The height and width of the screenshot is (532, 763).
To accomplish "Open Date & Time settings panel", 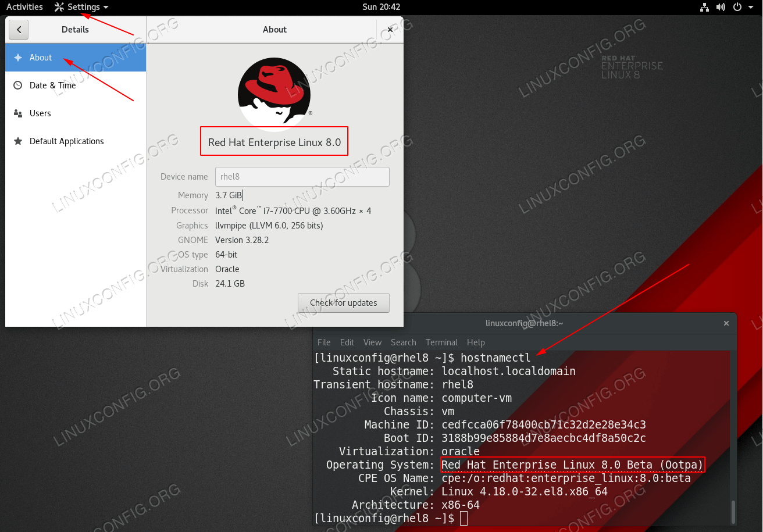I will pos(76,85).
